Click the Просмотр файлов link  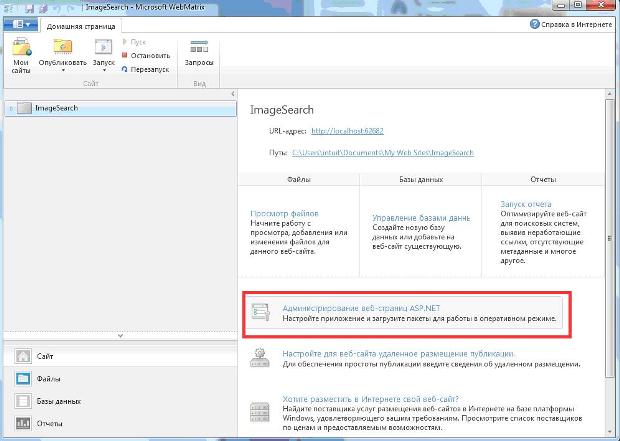point(284,214)
